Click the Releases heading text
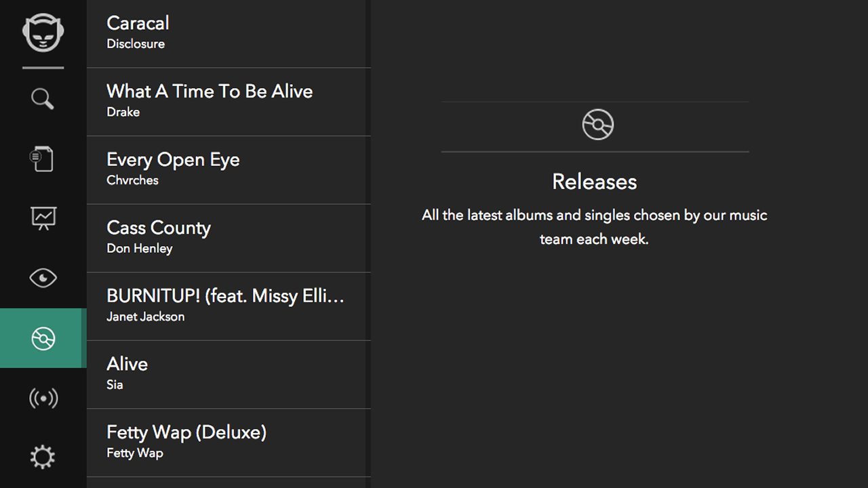 (x=595, y=182)
